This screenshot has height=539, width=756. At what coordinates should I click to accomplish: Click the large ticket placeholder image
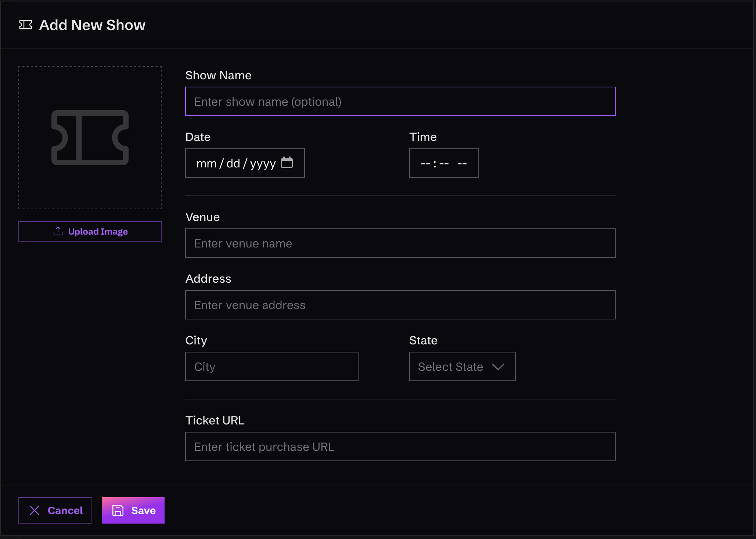[x=90, y=138]
